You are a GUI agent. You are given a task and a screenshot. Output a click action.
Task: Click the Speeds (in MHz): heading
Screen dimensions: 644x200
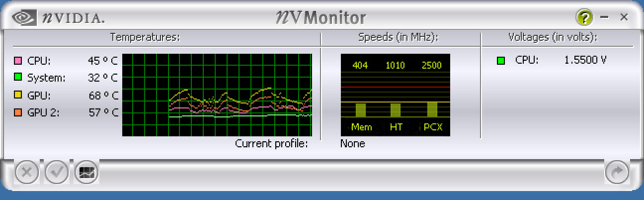pyautogui.click(x=398, y=38)
